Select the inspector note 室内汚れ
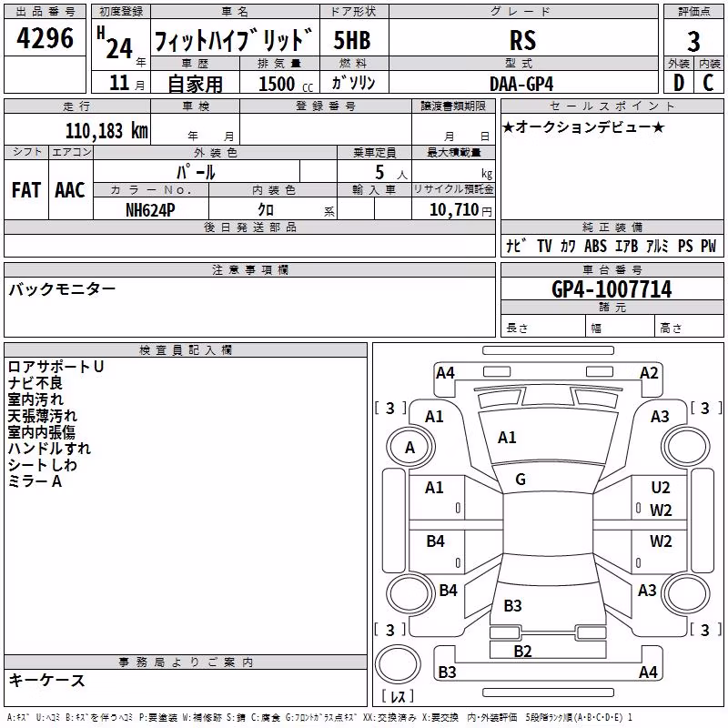The width and height of the screenshot is (728, 728). [35, 399]
